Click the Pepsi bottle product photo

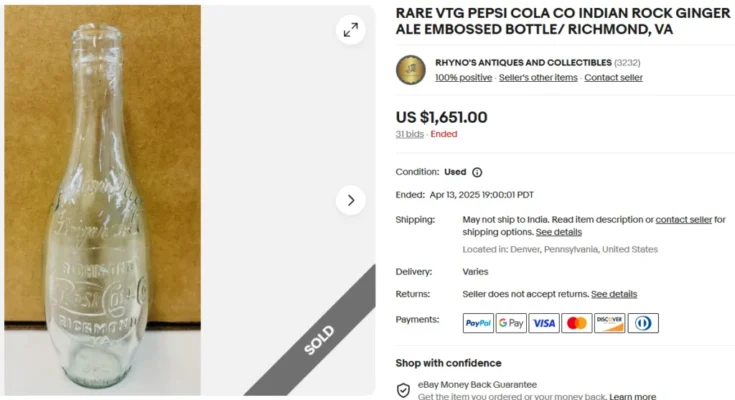pos(103,200)
